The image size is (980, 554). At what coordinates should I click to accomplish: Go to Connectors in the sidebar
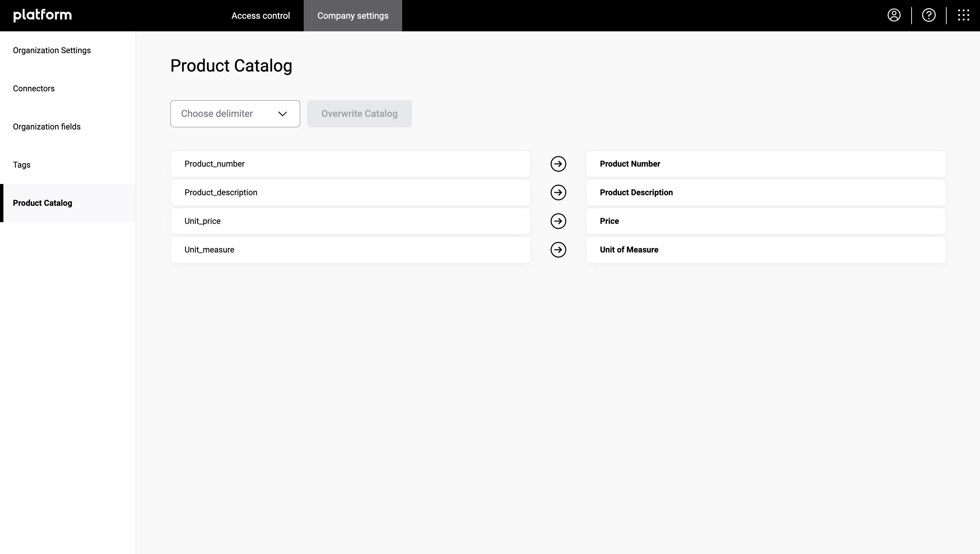point(68,88)
